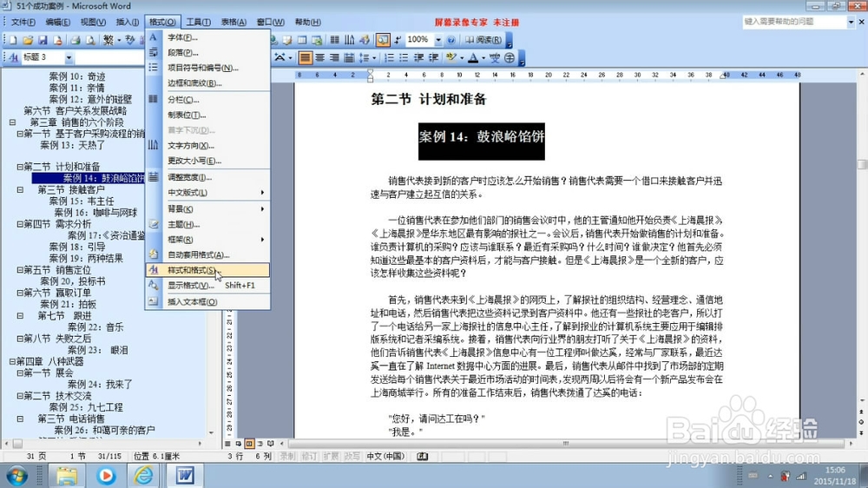The image size is (868, 488).
Task: Click the enclosed character 字 icon
Action: coord(510,57)
